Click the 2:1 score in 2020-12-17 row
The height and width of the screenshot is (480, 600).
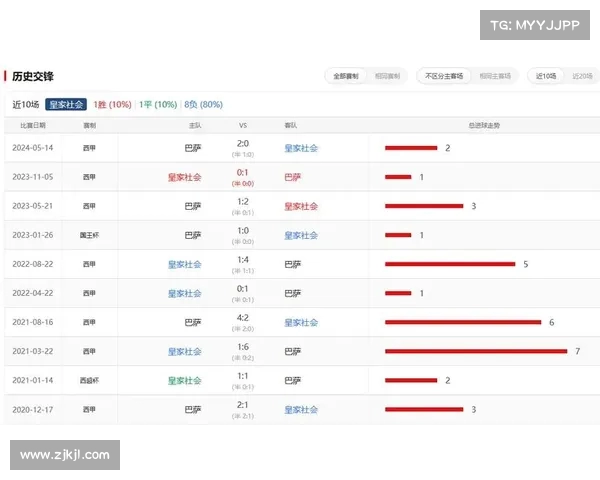[x=243, y=405]
